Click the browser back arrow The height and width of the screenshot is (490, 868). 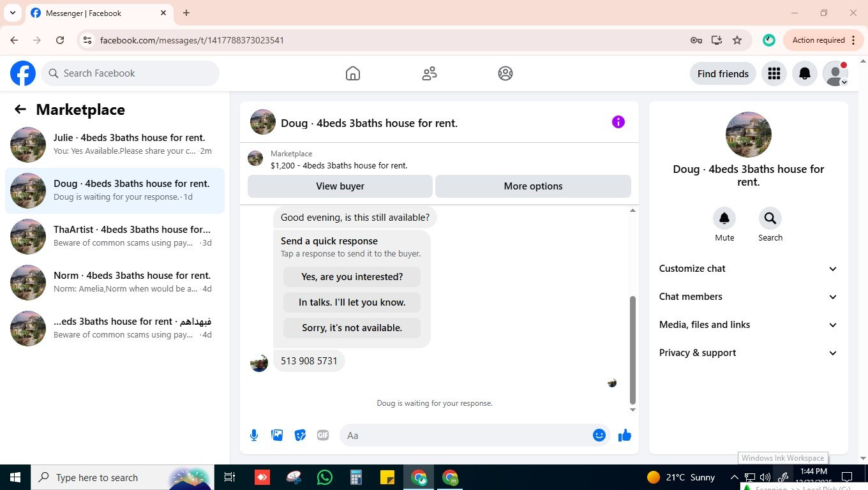click(x=14, y=40)
